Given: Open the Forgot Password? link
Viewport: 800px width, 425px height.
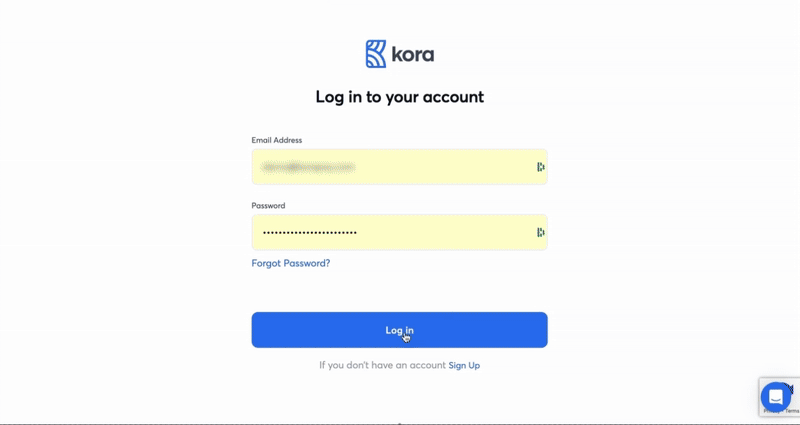Looking at the screenshot, I should (291, 263).
